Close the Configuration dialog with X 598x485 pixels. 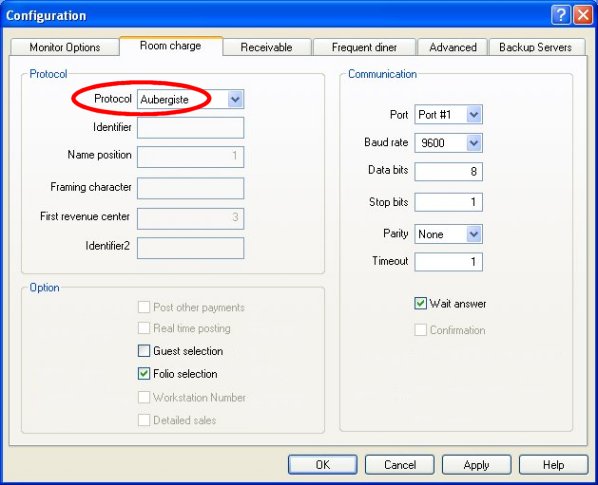tap(583, 15)
